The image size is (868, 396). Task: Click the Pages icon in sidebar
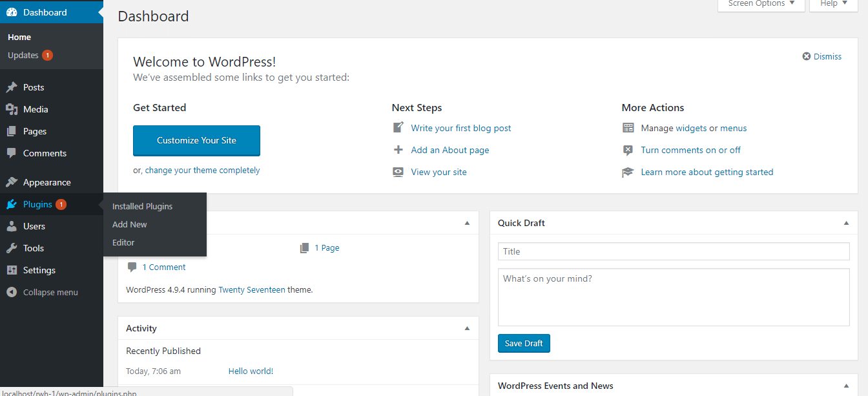(x=12, y=131)
